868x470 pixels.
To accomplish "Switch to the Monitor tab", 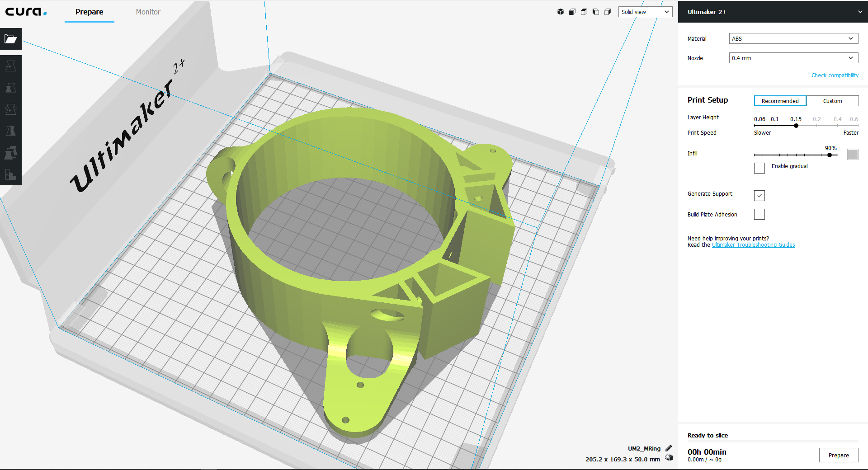I will click(x=148, y=12).
